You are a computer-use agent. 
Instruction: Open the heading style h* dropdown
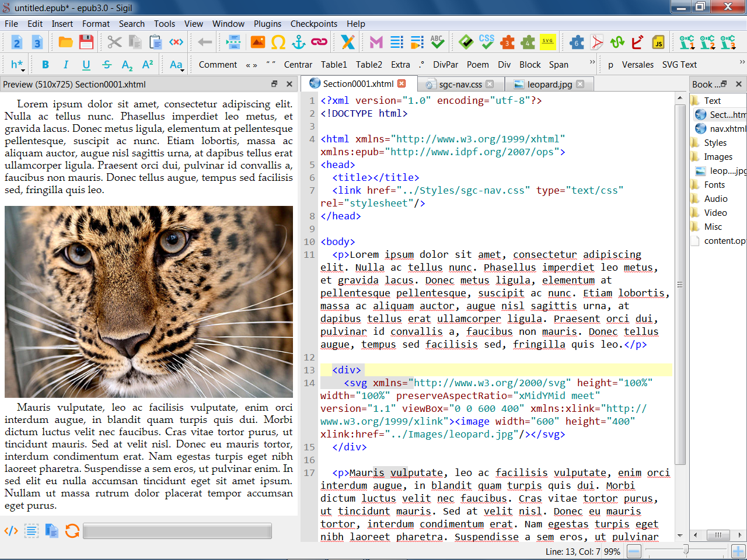17,65
